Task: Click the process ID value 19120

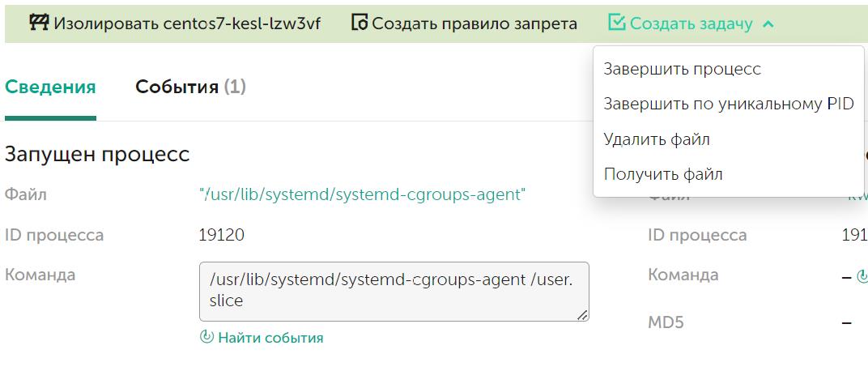Action: (221, 235)
